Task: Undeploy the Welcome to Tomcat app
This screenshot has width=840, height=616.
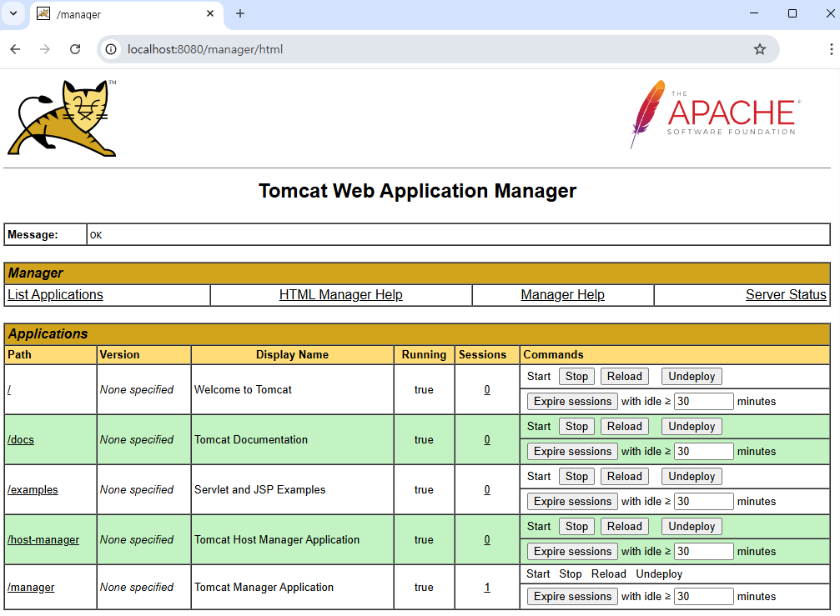Action: pos(692,376)
